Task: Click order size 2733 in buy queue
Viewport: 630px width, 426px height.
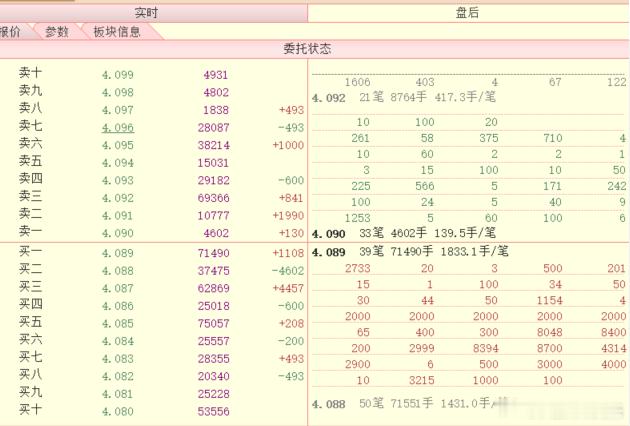Action: point(358,268)
